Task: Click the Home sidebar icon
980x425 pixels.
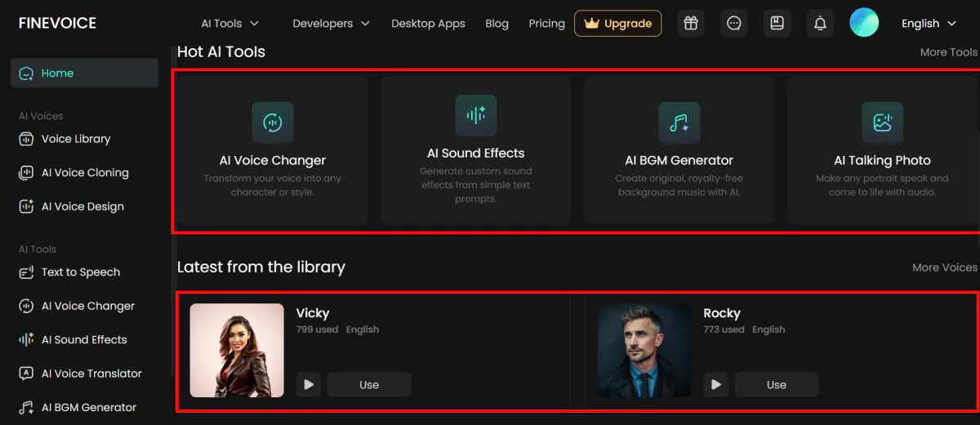Action: pos(26,73)
